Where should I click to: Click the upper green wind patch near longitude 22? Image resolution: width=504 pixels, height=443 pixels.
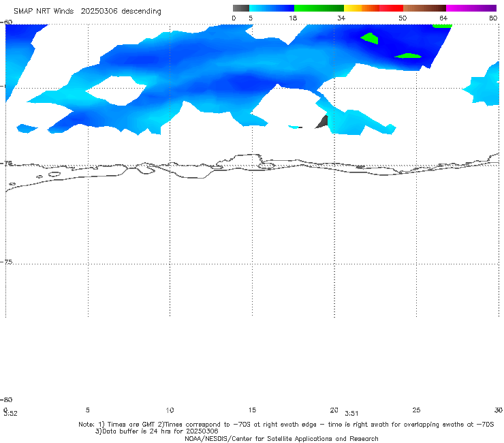pos(370,38)
